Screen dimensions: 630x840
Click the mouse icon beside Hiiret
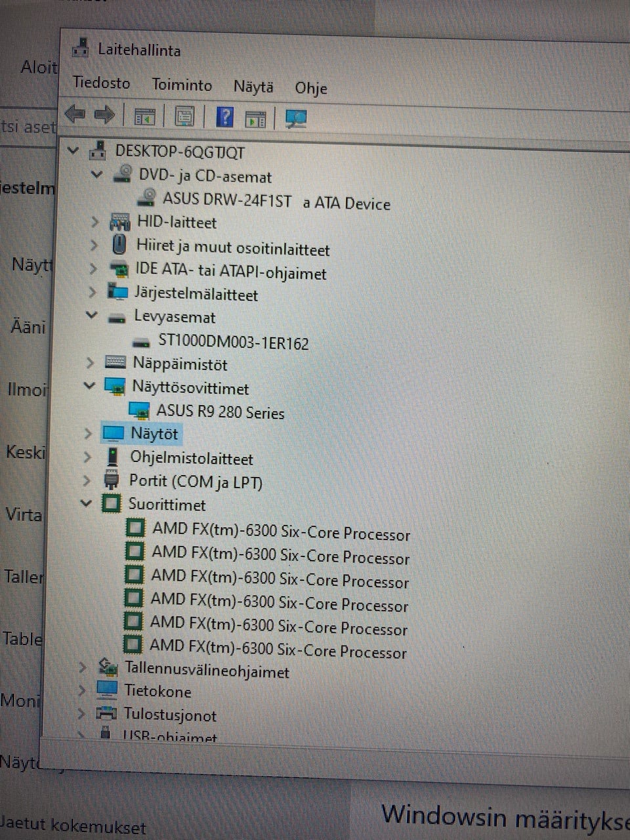(x=119, y=245)
